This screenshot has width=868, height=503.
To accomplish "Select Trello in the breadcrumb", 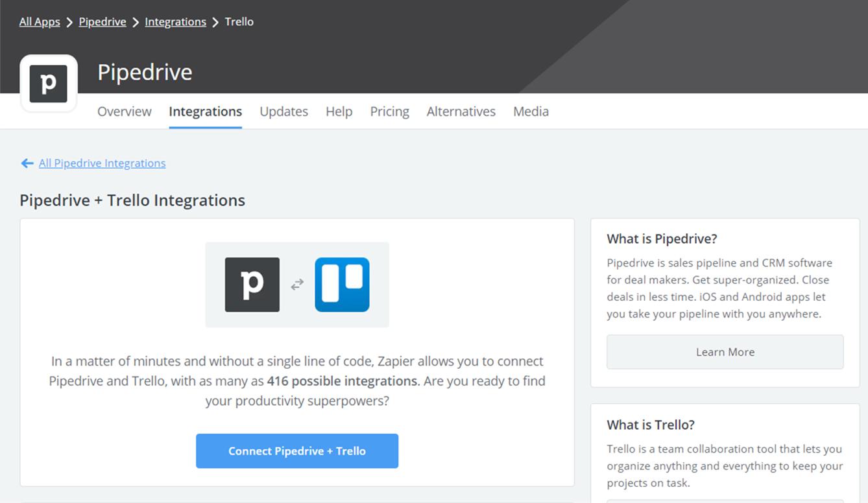I will point(239,22).
